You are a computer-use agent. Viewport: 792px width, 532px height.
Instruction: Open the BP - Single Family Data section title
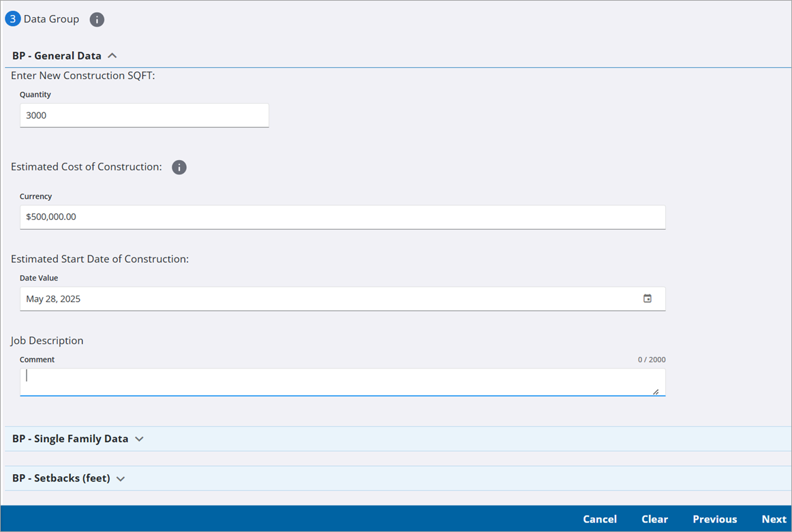click(x=70, y=439)
